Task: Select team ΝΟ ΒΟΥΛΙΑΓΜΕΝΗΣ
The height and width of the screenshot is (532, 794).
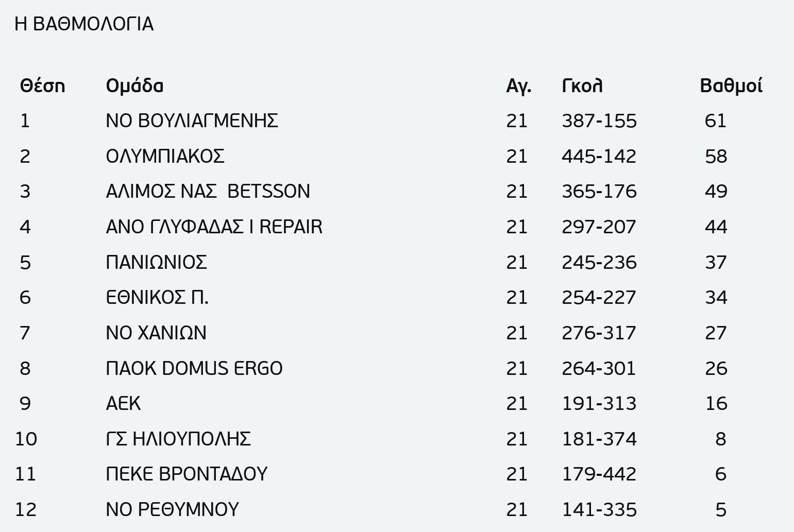Action: 192,121
